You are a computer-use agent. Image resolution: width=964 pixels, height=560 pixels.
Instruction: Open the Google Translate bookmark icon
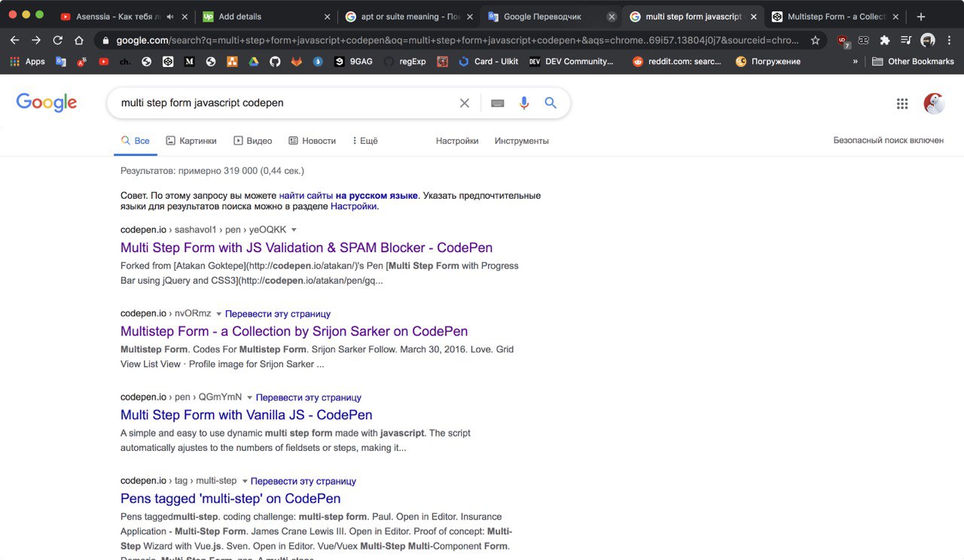pyautogui.click(x=61, y=62)
